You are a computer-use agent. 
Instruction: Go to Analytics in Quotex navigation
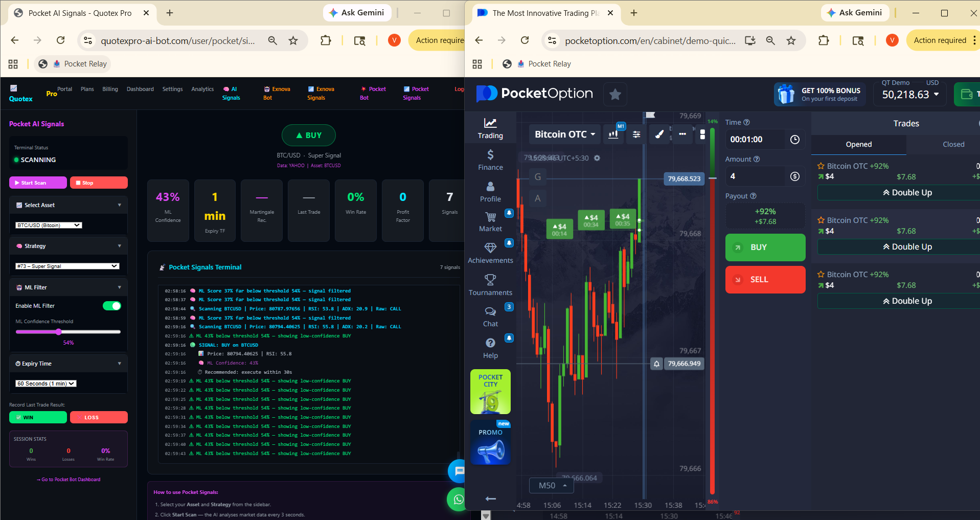(202, 89)
